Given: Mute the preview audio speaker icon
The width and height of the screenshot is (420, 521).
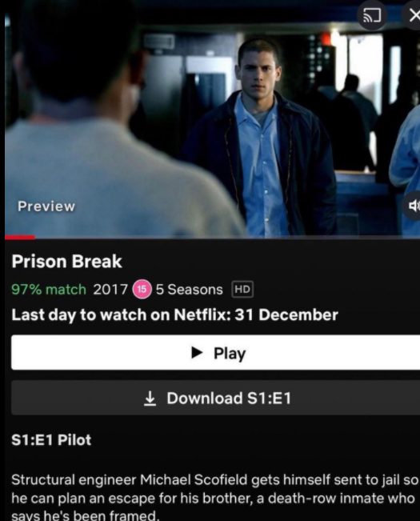Looking at the screenshot, I should pos(413,206).
